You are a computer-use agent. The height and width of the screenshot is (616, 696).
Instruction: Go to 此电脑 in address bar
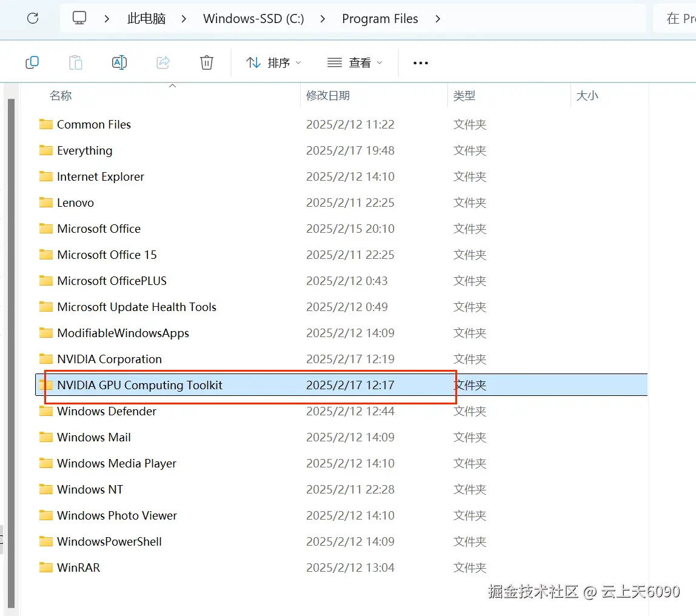[147, 19]
